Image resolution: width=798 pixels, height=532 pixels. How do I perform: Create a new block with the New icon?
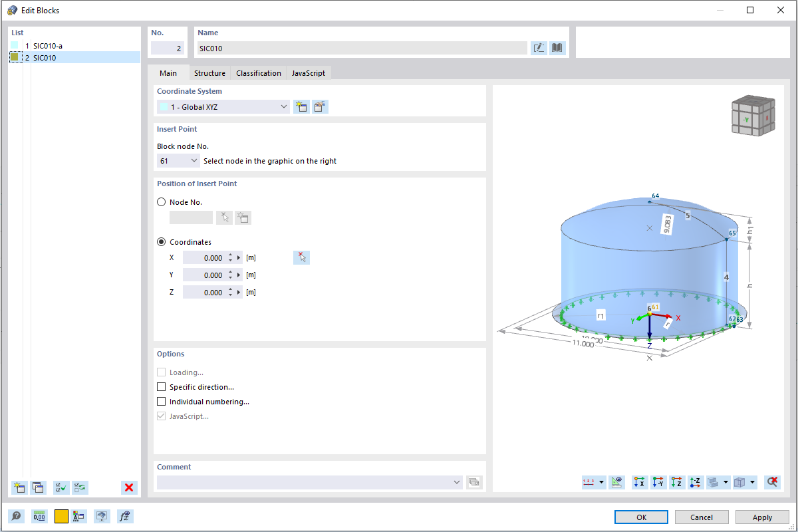19,487
